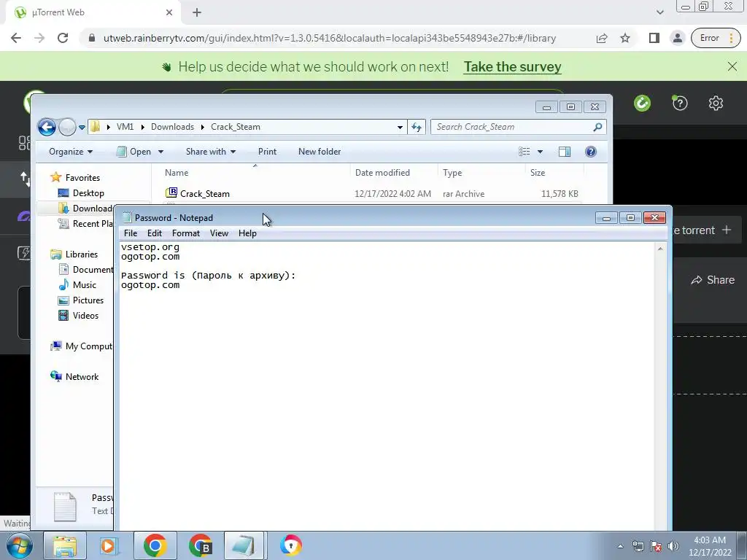The image size is (747, 560).
Task: Click the volume speaker tray icon
Action: pos(673,546)
